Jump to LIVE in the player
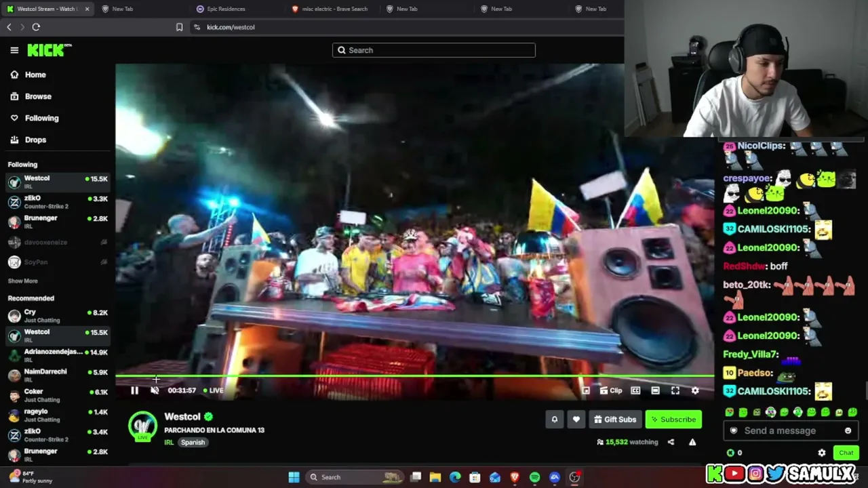 (214, 390)
